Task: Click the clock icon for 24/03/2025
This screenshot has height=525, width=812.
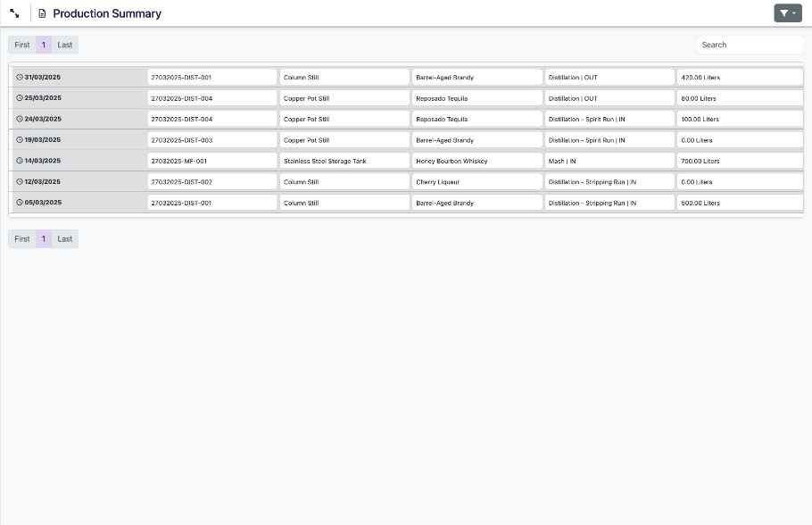Action: tap(20, 119)
